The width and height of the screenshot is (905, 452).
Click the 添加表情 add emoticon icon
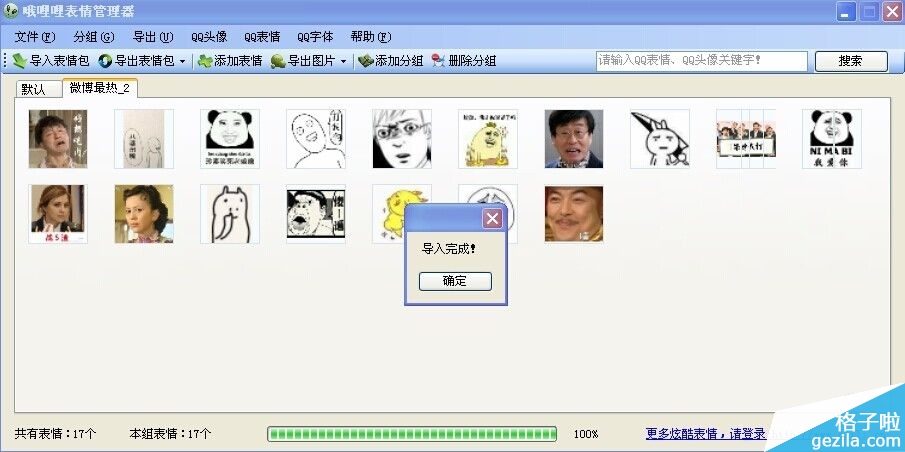(x=205, y=61)
